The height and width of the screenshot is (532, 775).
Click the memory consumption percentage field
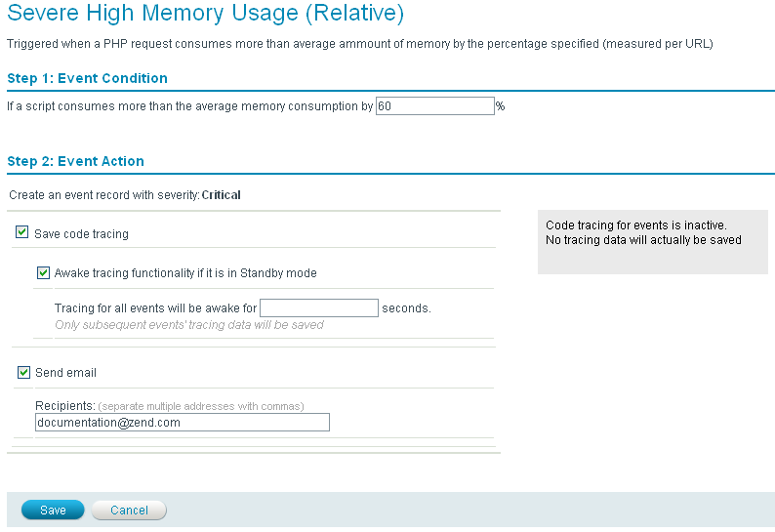434,106
